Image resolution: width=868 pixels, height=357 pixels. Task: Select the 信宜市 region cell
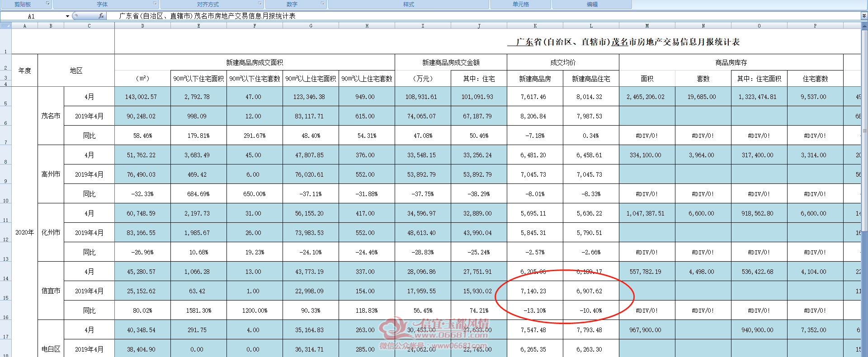(x=51, y=291)
